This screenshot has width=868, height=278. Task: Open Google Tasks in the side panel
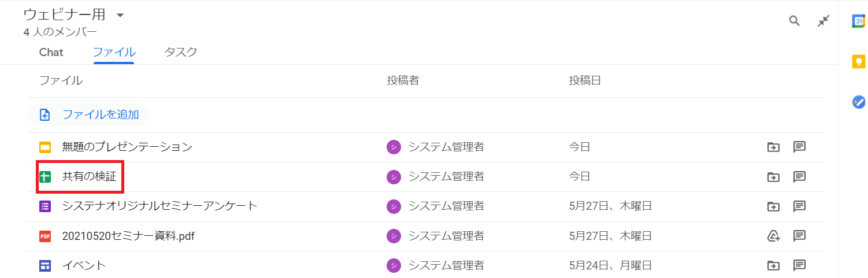859,102
